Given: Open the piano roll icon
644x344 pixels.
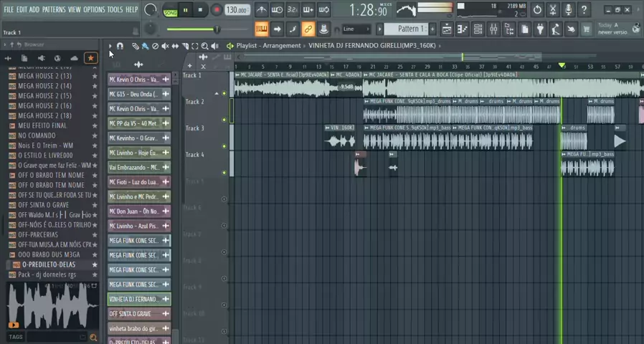Looking at the screenshot, I should [462, 29].
